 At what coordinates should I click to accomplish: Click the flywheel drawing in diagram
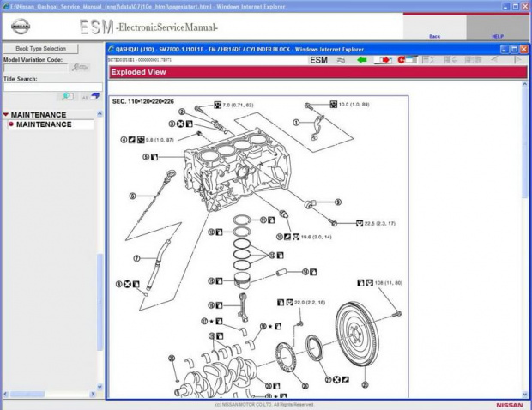357,335
